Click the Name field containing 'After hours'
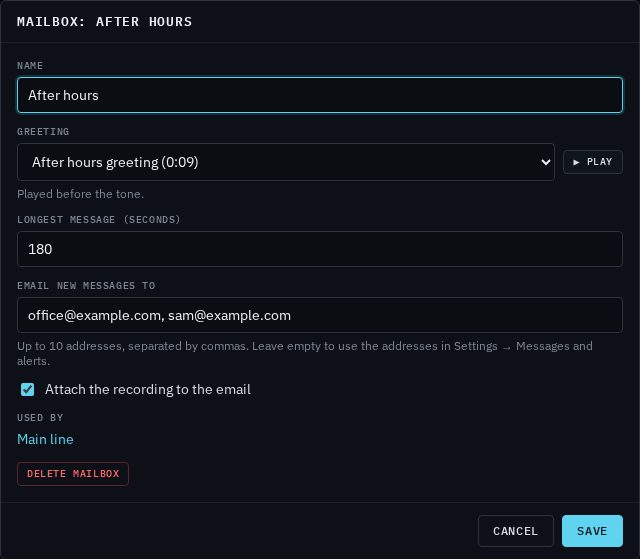The width and height of the screenshot is (640, 559). point(320,95)
